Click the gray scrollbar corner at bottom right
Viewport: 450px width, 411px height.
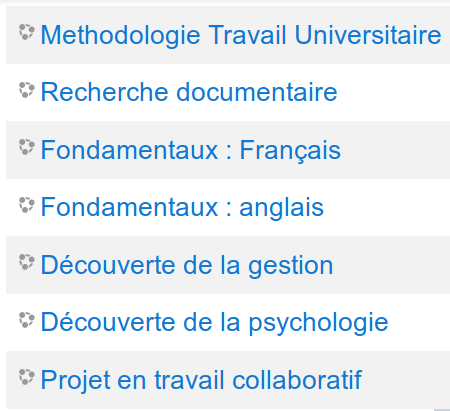pyautogui.click(x=442, y=410)
